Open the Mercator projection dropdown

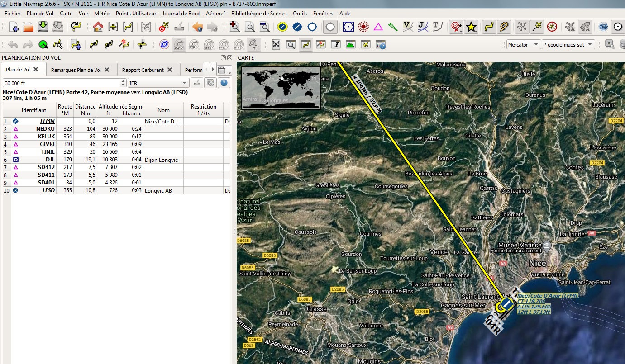coord(523,45)
